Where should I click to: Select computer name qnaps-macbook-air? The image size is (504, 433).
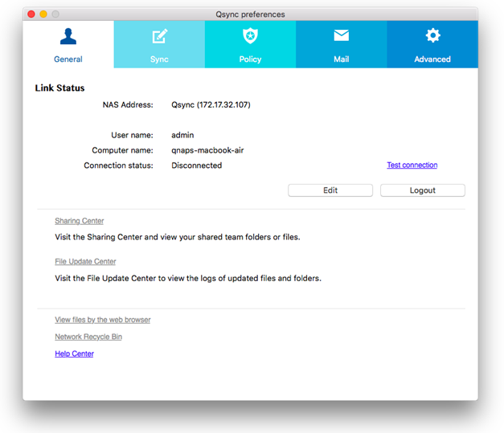pyautogui.click(x=207, y=150)
